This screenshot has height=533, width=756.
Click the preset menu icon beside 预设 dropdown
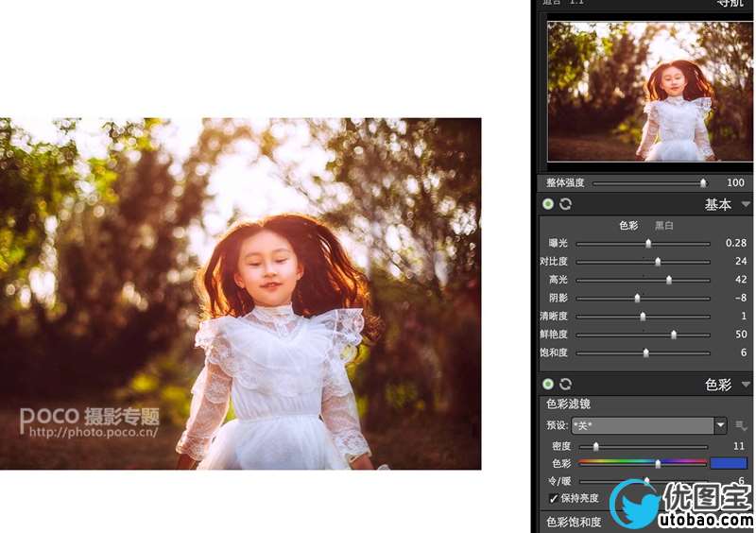[742, 425]
